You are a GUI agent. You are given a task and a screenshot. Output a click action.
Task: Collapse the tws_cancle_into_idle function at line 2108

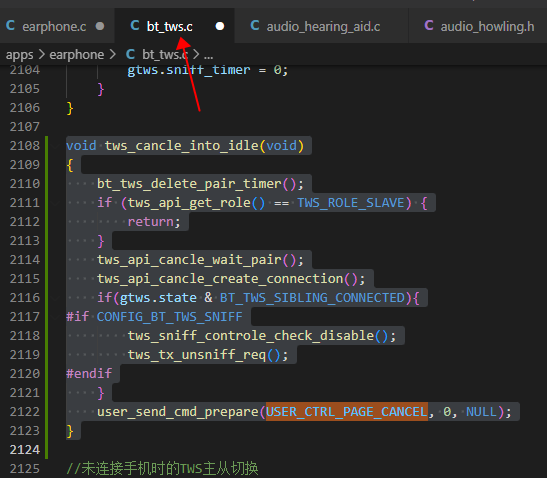(55, 146)
